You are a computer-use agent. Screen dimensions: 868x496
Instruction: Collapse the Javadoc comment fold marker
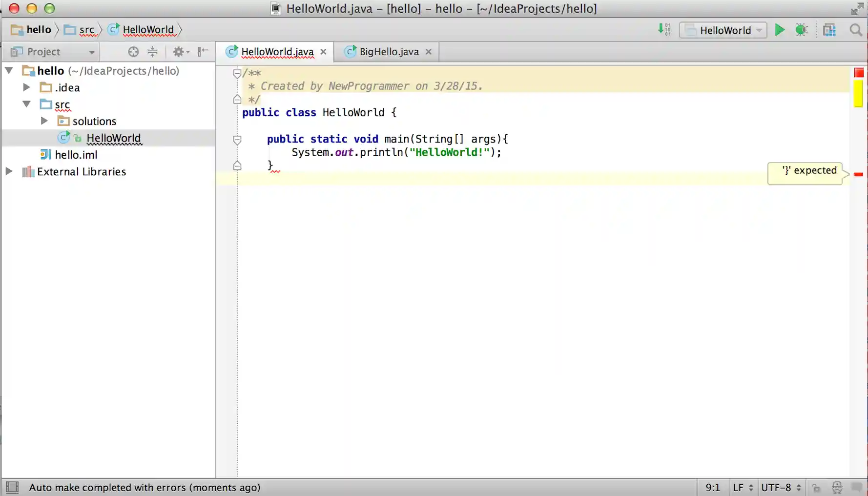(237, 74)
